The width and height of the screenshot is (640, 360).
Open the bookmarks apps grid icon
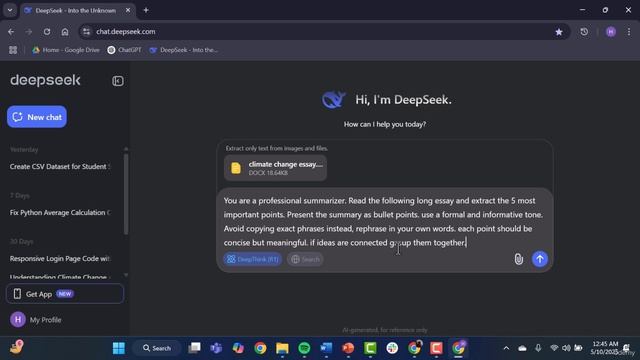point(13,50)
